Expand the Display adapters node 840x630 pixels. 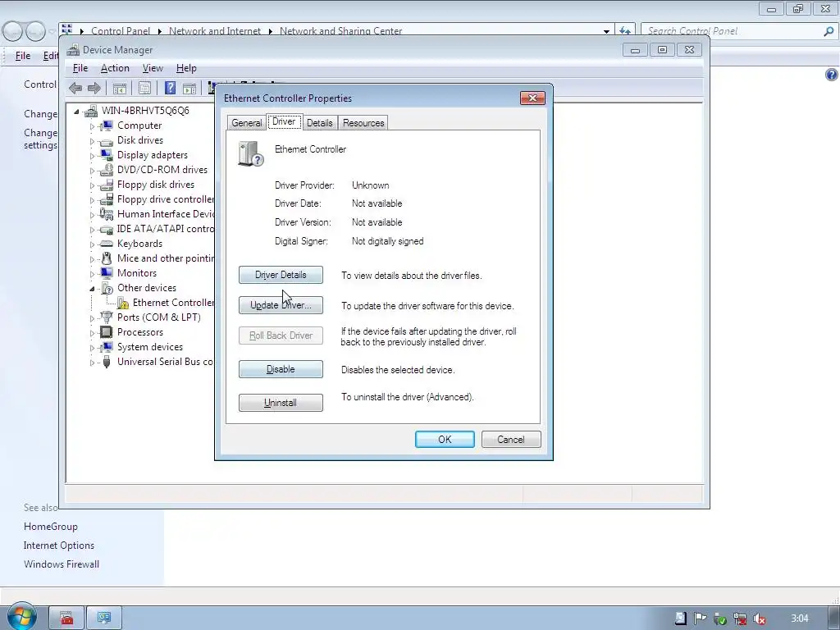click(92, 156)
